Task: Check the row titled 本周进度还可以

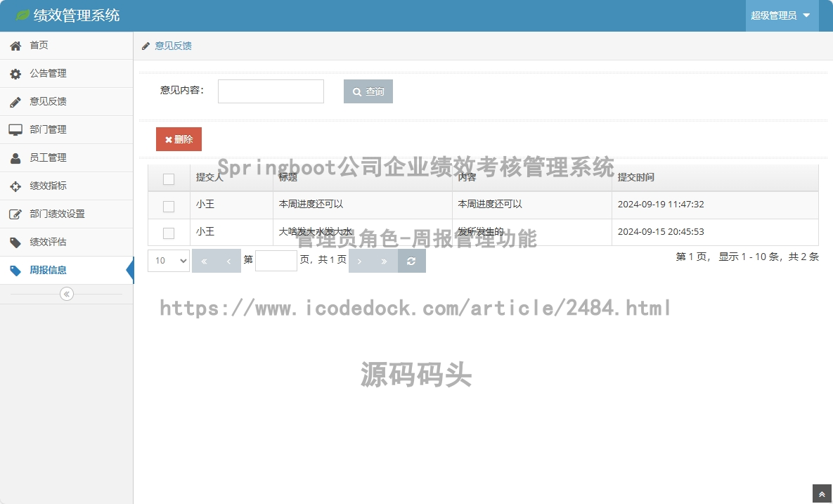Action: click(x=169, y=206)
